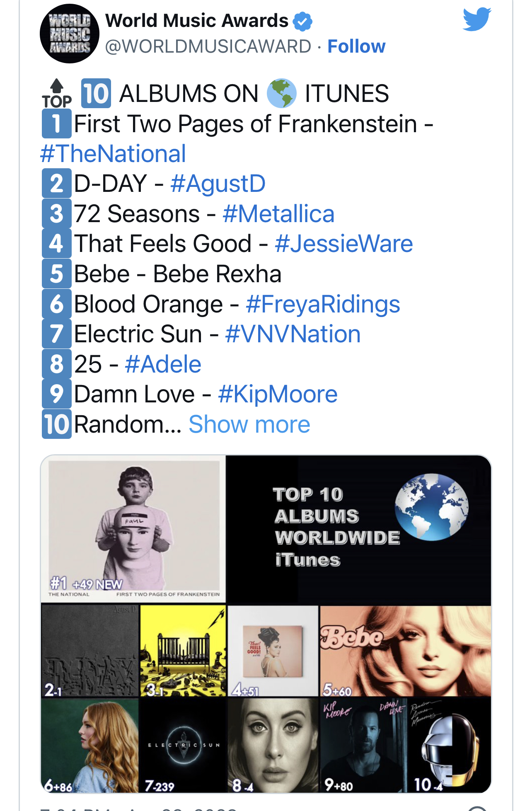Screen dimensions: 532x811
Task: Open the Frankenstein album cover image
Action: [133, 529]
